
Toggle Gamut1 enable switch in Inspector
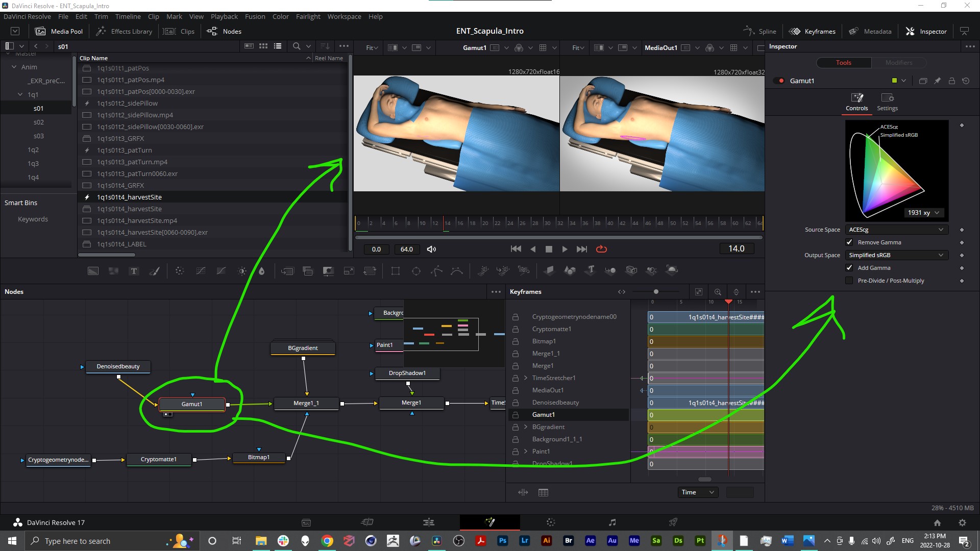click(779, 81)
